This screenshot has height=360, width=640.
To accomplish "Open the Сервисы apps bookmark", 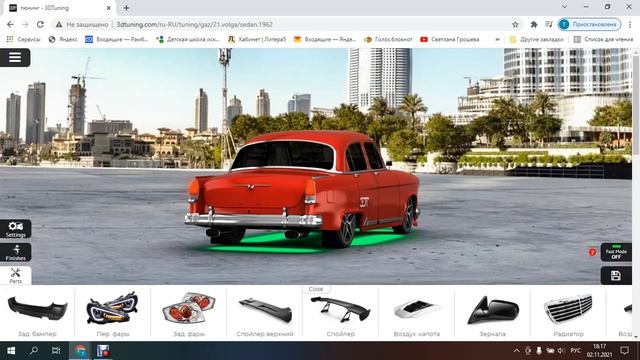I will [x=23, y=40].
